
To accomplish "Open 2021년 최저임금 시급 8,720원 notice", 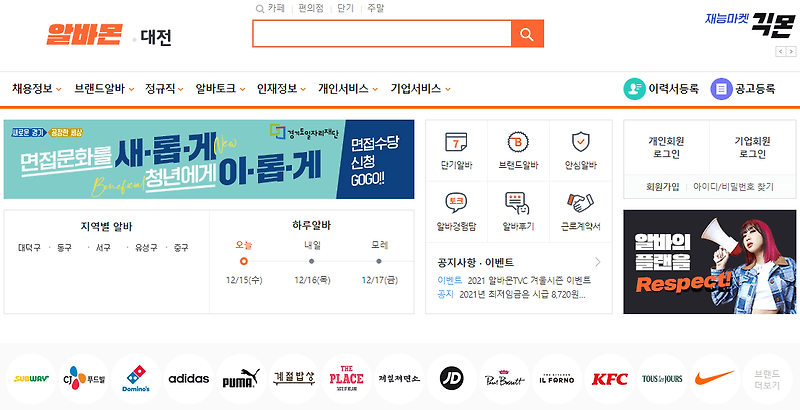I will [522, 294].
